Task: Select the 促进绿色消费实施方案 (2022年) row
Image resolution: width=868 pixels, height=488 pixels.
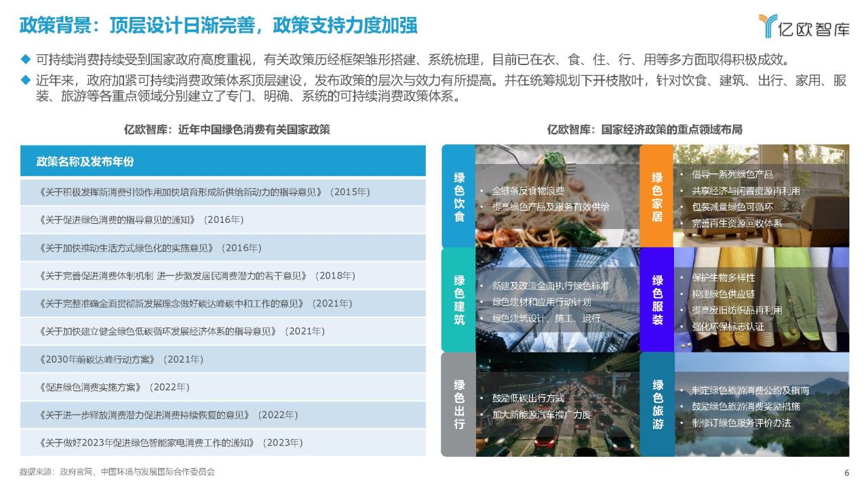Action: (223, 387)
